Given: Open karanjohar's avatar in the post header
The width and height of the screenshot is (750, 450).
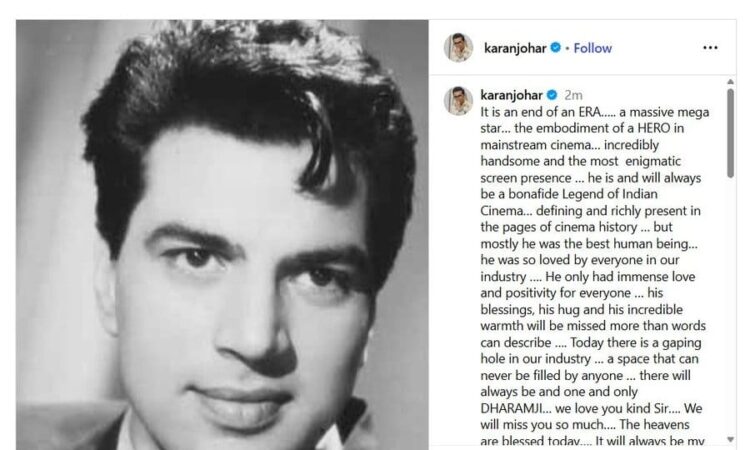Looking at the screenshot, I should coord(458,48).
